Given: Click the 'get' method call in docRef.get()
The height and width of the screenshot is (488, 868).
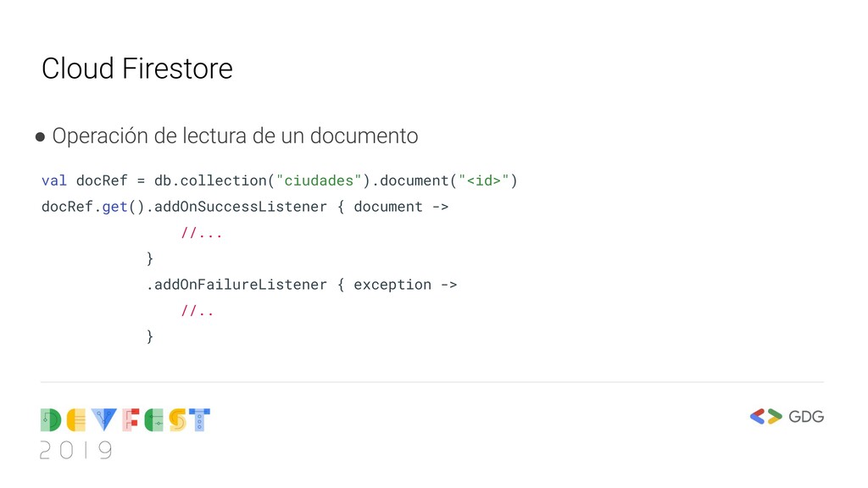Looking at the screenshot, I should coord(115,207).
